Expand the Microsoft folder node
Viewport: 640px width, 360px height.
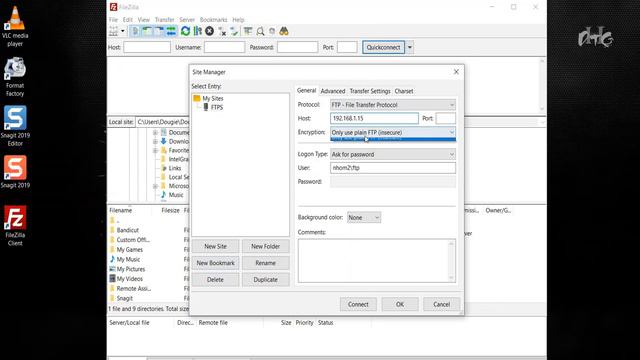coord(155,186)
